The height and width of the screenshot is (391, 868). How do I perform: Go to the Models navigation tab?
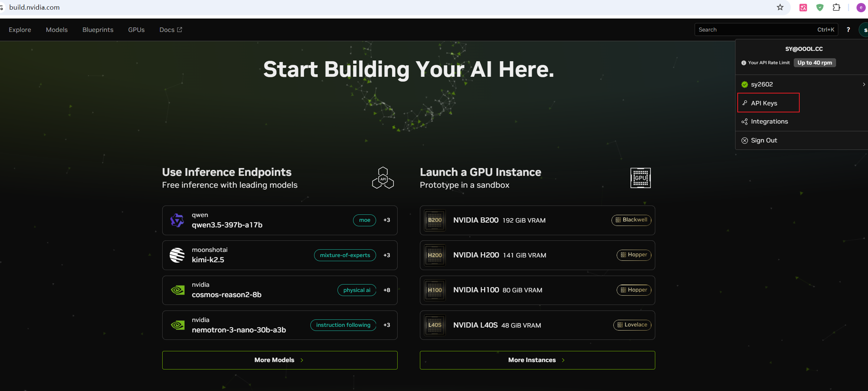(x=57, y=30)
